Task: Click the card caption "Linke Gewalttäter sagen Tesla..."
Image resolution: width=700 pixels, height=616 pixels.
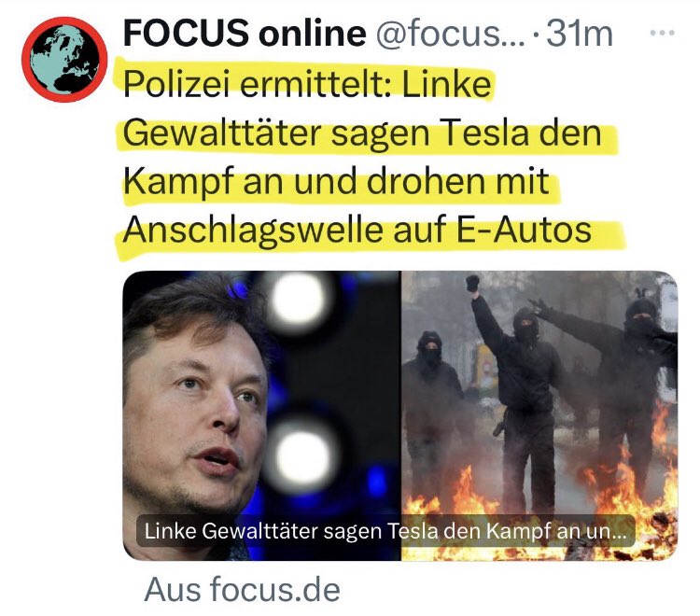Action: 385,531
